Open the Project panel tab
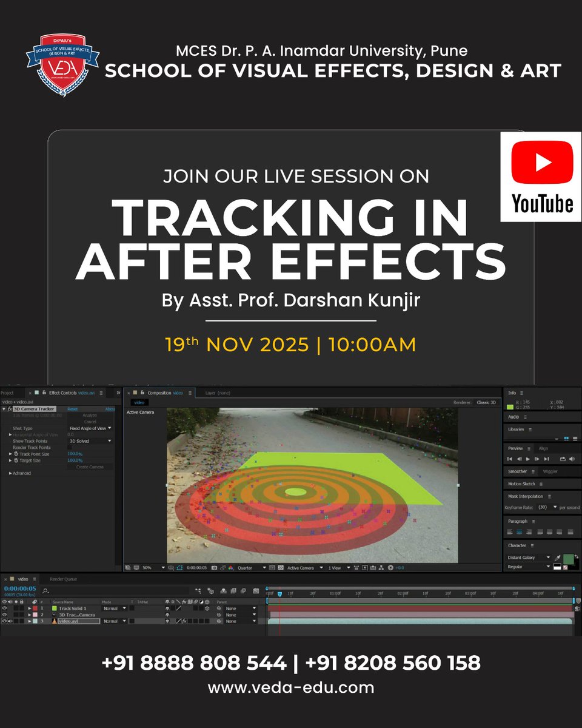 (7, 393)
